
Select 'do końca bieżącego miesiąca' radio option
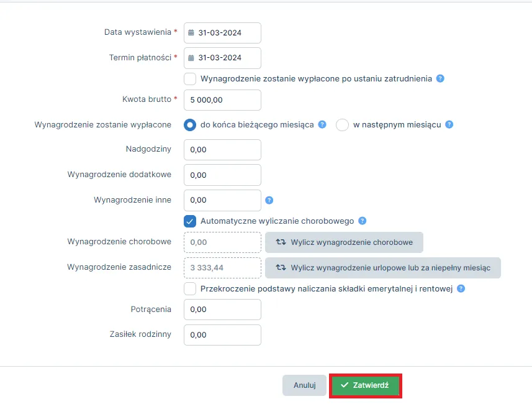point(191,125)
